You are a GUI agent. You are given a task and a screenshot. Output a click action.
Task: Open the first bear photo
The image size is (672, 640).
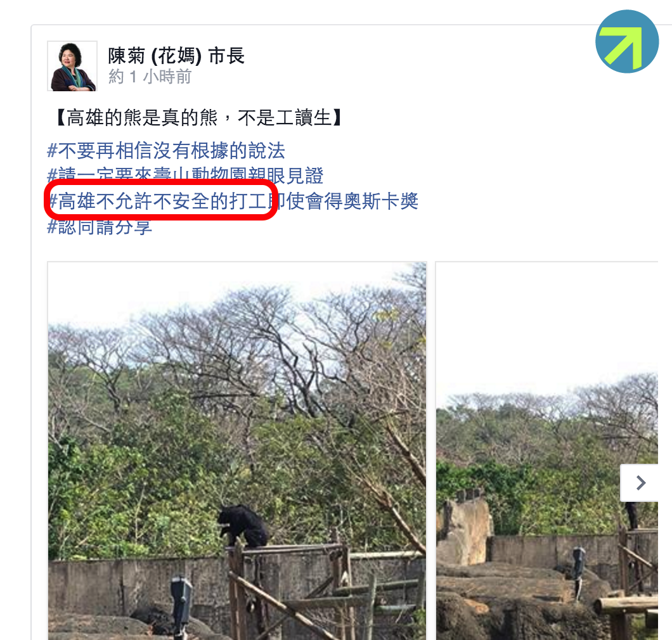point(237,451)
